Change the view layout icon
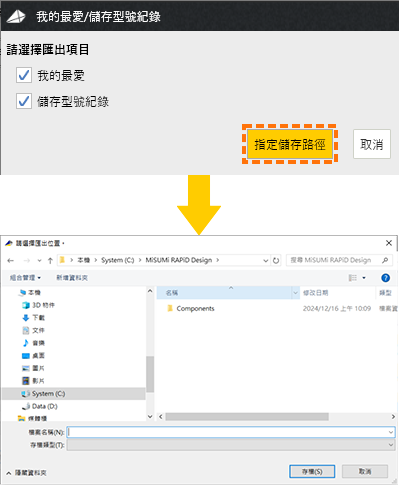 (352, 278)
